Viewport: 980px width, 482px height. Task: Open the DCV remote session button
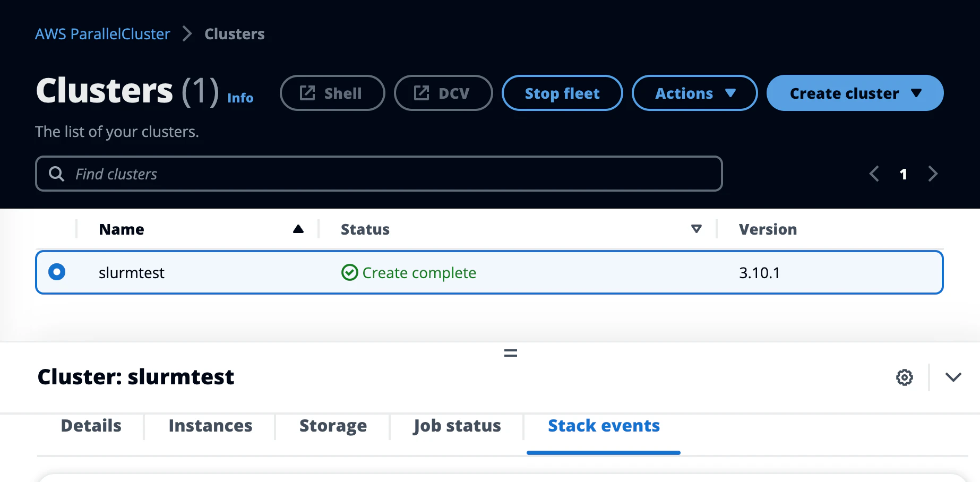point(443,93)
